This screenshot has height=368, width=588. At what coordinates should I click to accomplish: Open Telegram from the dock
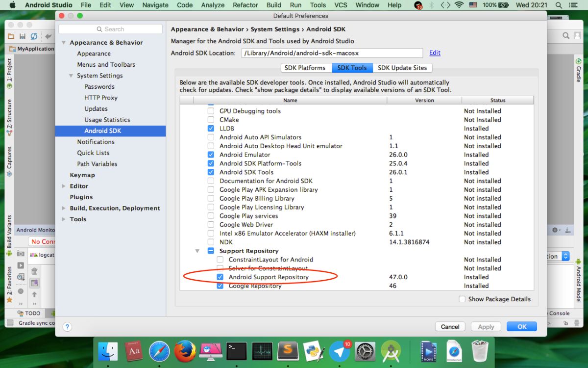[x=339, y=351]
